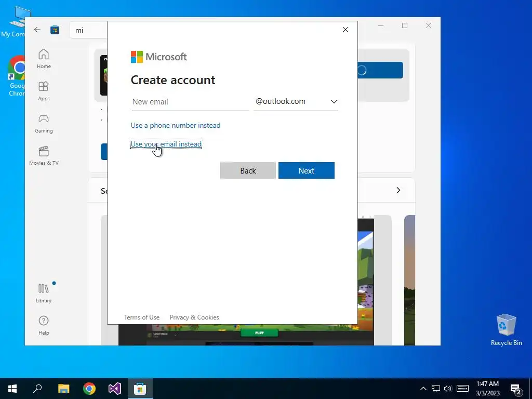
Task: Open the Windows Start menu
Action: (12, 389)
